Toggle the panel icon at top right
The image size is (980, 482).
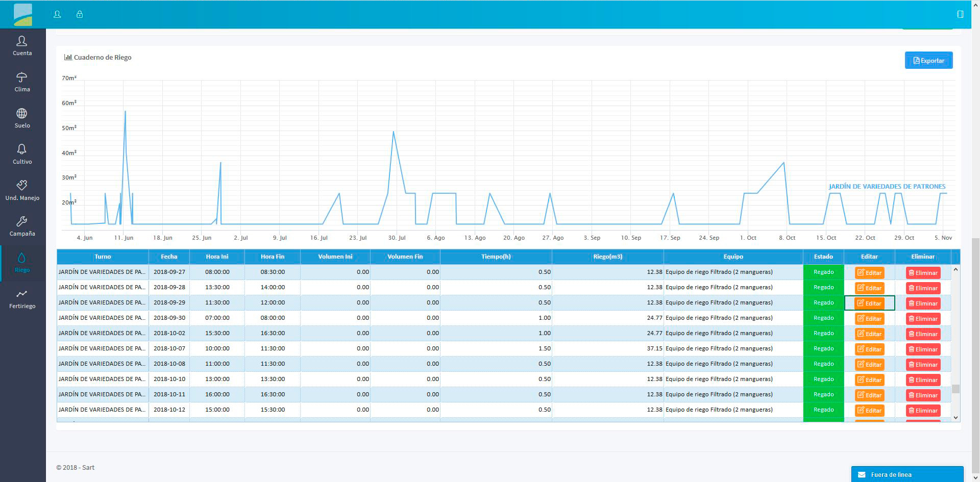960,14
